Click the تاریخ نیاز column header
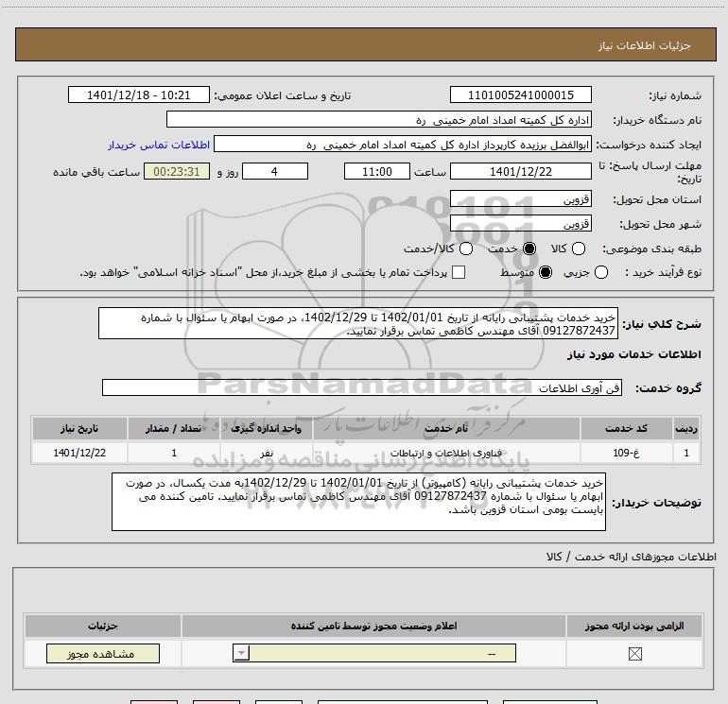The height and width of the screenshot is (704, 728). pos(79,428)
